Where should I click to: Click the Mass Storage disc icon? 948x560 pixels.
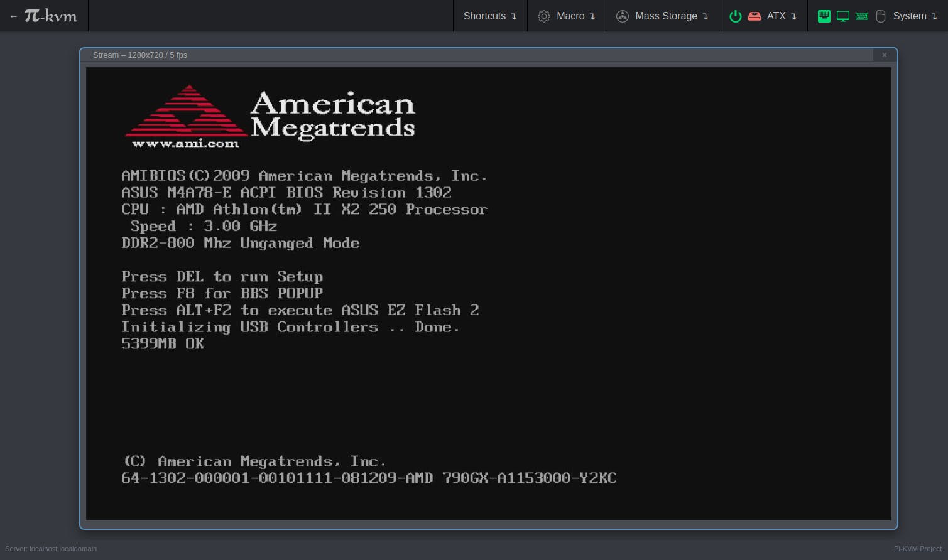click(x=623, y=16)
